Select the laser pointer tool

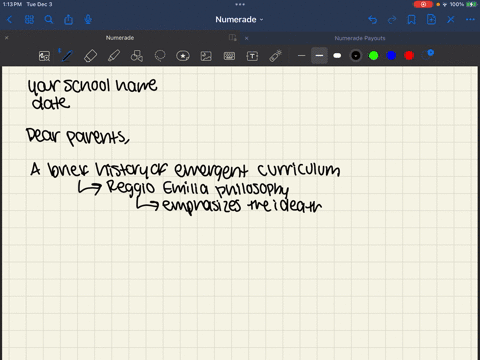pyautogui.click(x=276, y=56)
